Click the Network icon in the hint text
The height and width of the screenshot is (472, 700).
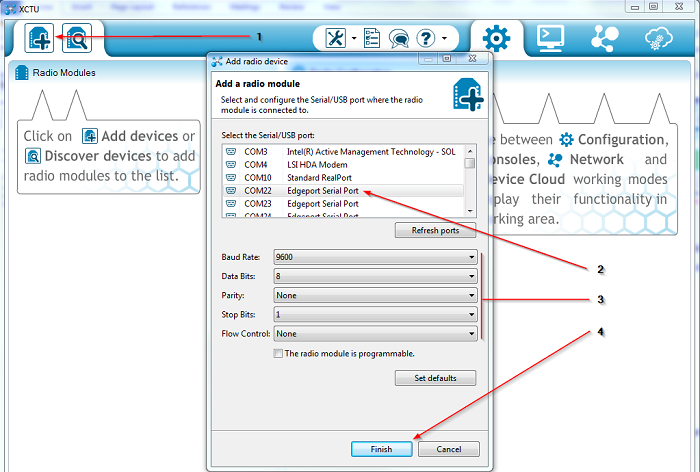click(x=555, y=159)
